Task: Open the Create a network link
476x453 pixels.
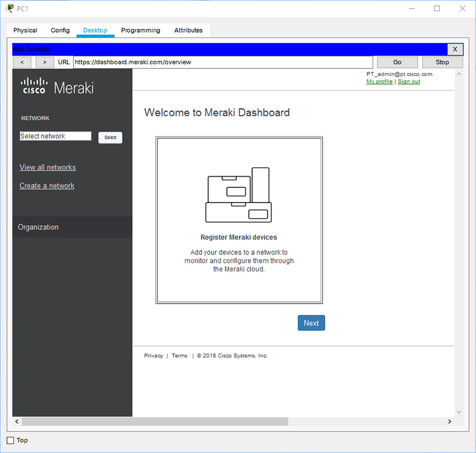Action: [47, 186]
